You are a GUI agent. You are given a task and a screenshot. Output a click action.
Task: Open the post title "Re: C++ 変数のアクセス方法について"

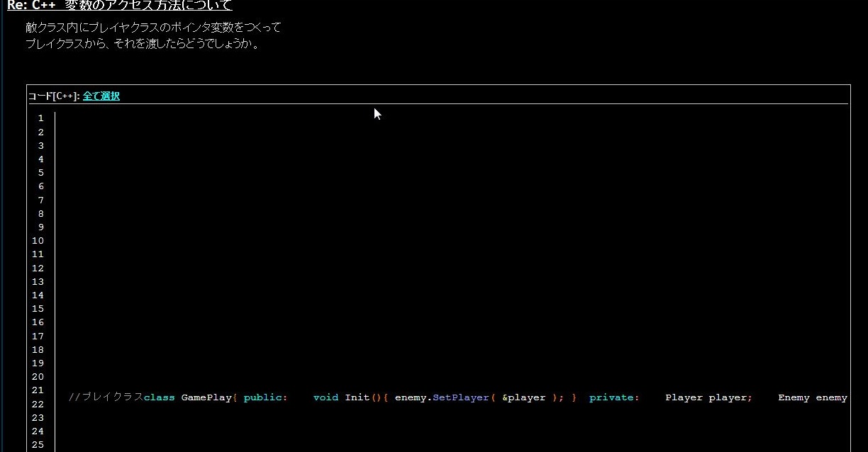(x=119, y=6)
